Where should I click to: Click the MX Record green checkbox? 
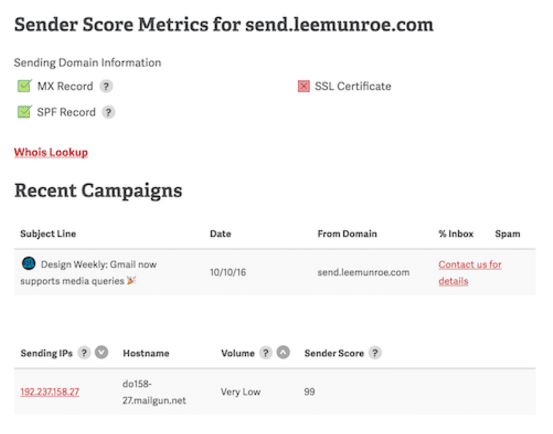[24, 86]
